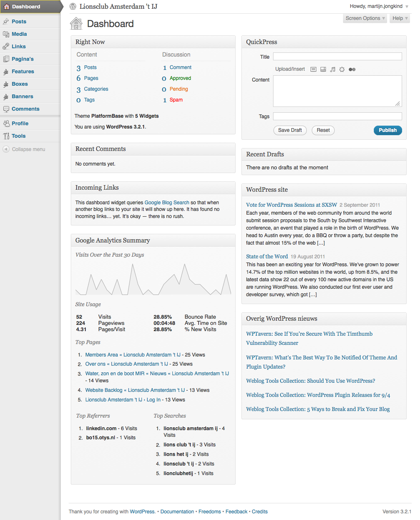Open the Freedoms footer link
420x520 pixels.
[210, 512]
